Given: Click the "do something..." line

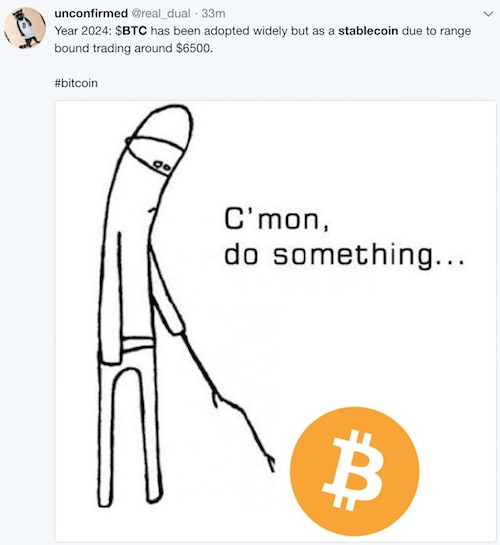Looking at the screenshot, I should coord(344,255).
